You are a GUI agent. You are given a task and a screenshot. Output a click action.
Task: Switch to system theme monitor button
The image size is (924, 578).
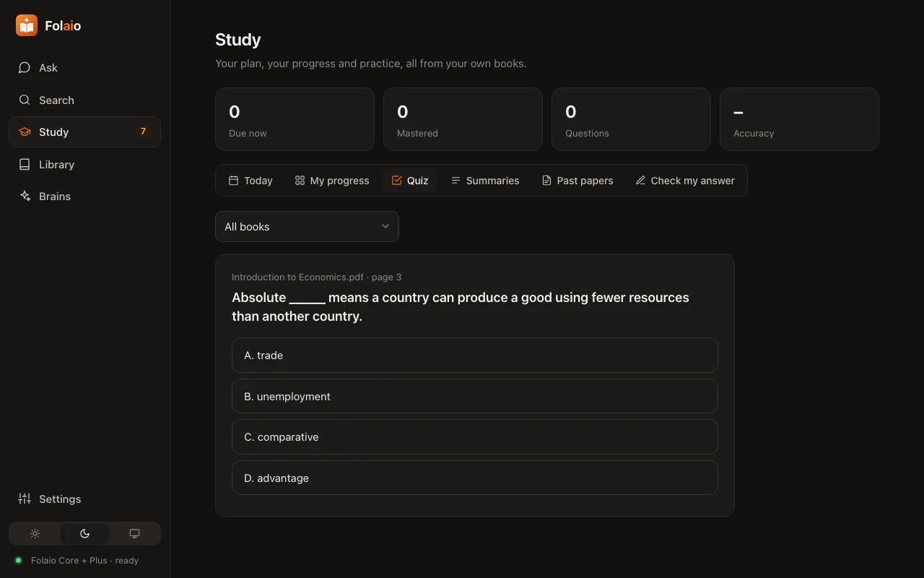[x=134, y=533]
